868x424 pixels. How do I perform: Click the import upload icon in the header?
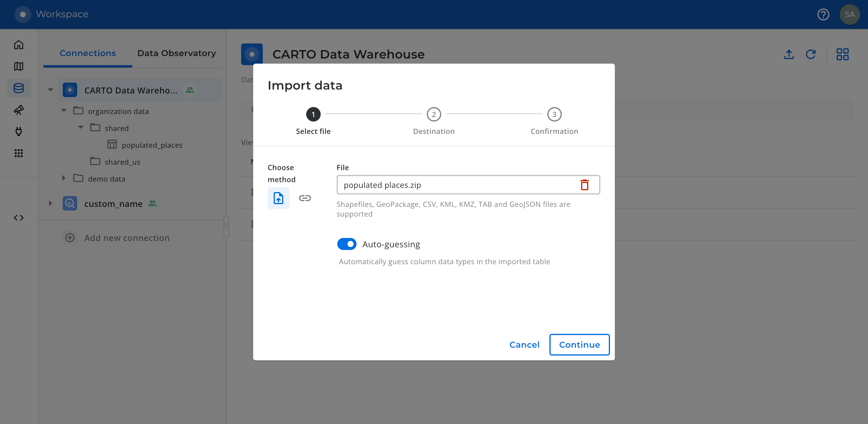[789, 54]
